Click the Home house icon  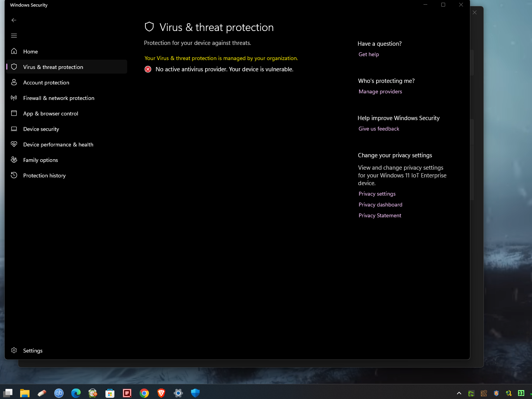pos(14,51)
